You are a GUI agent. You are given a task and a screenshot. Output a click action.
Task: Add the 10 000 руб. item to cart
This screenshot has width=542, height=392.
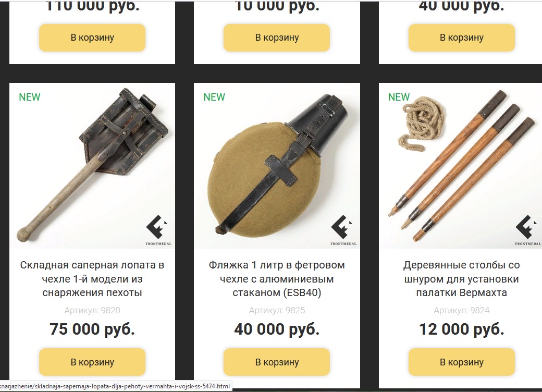[x=277, y=38]
